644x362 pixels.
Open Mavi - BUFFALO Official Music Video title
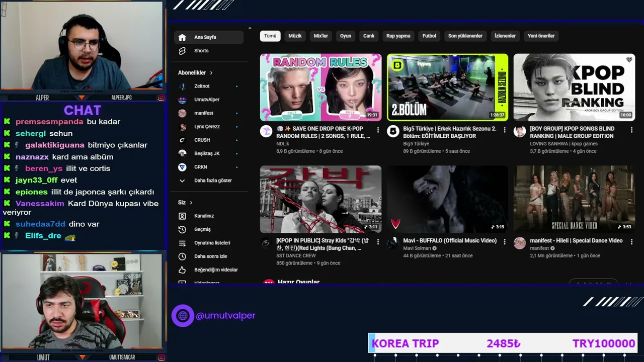point(450,241)
